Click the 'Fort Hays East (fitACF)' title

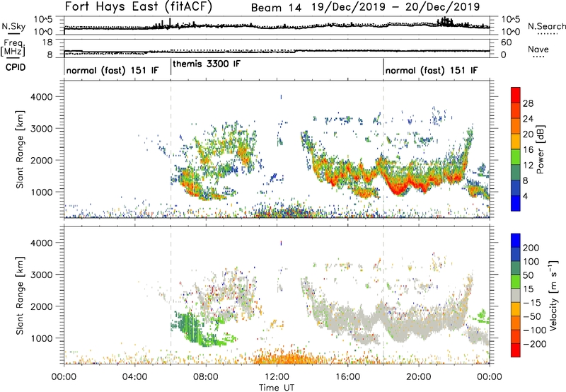(138, 6)
